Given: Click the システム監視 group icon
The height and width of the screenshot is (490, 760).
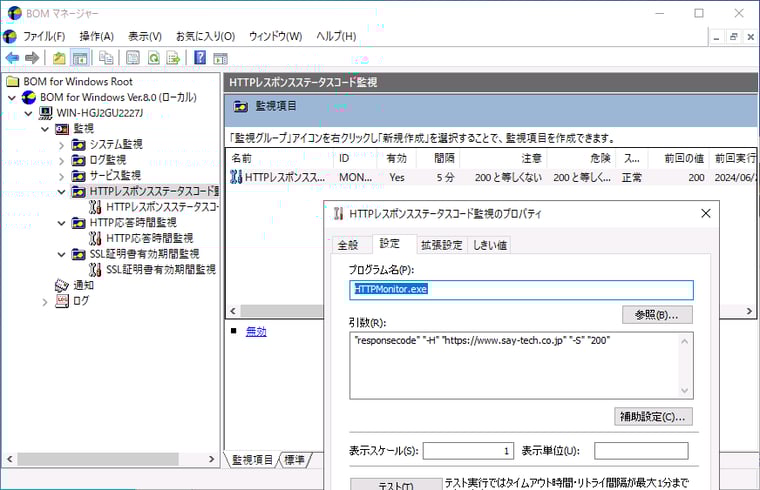Looking at the screenshot, I should point(79,144).
